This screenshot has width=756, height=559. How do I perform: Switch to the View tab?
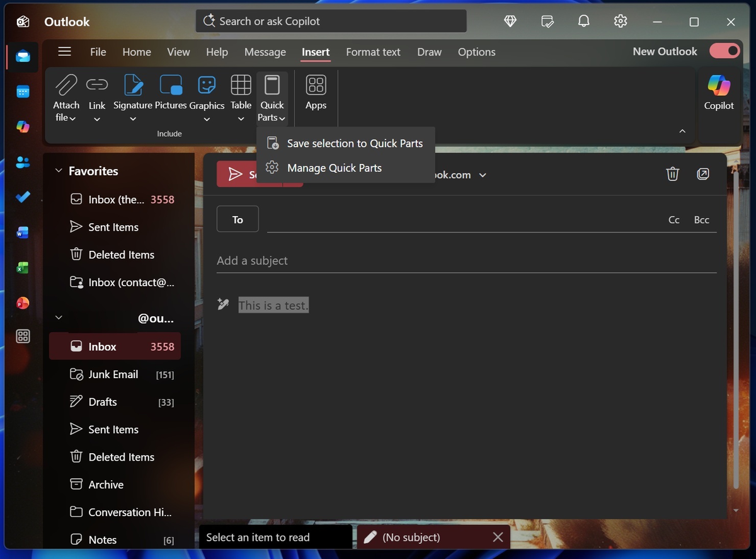coord(178,52)
